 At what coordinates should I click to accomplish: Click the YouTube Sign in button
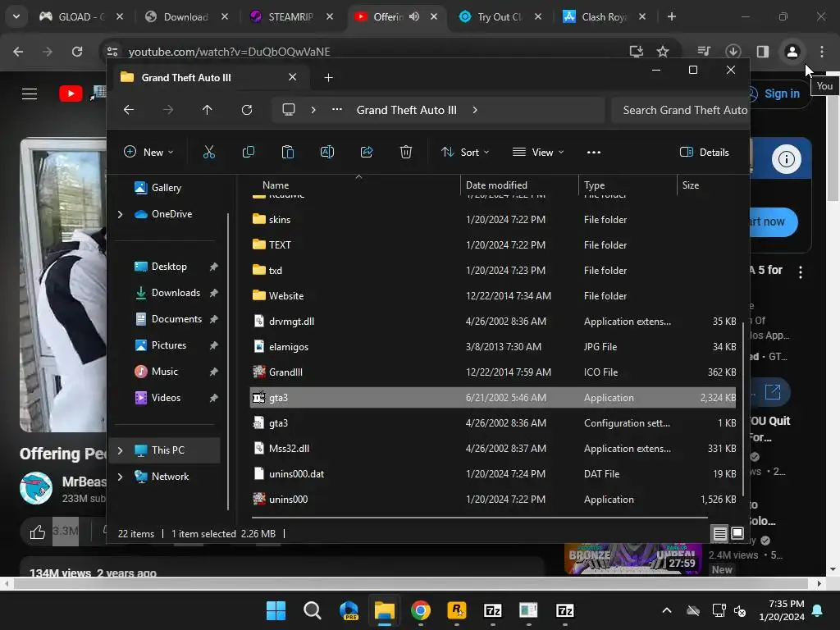click(x=777, y=94)
